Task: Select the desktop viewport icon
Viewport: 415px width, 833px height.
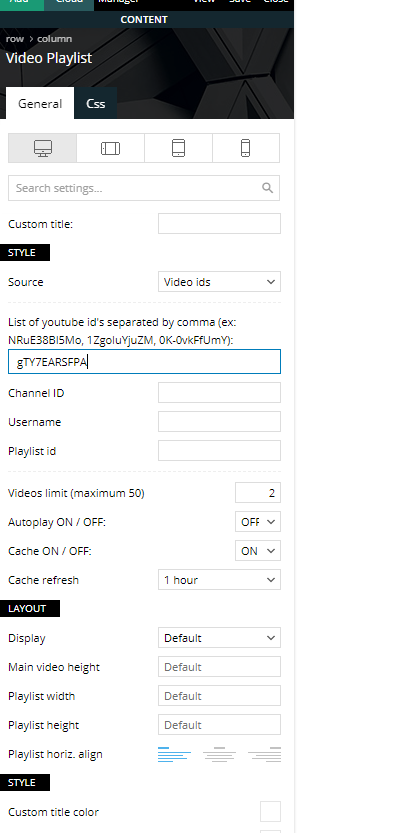Action: pyautogui.click(x=43, y=148)
